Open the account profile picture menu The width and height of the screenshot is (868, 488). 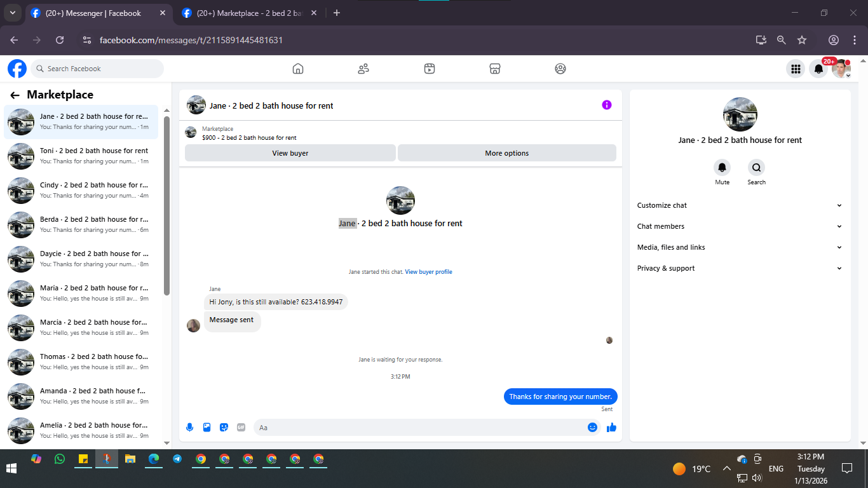[x=841, y=69]
